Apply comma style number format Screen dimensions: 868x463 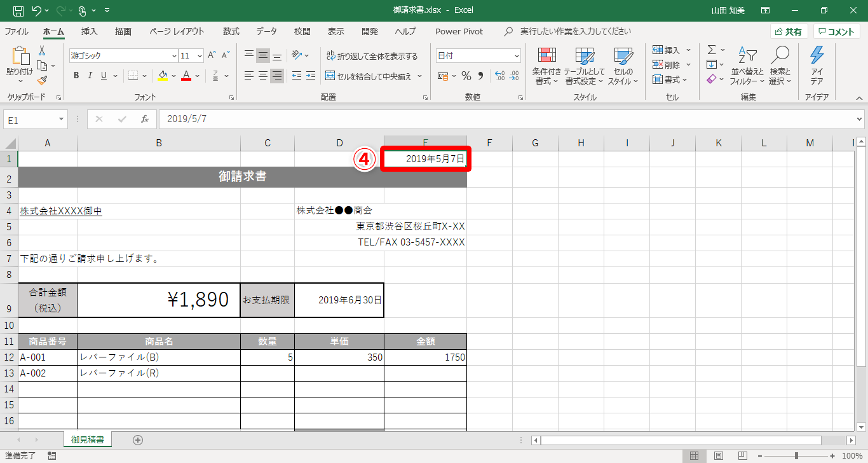tap(480, 76)
